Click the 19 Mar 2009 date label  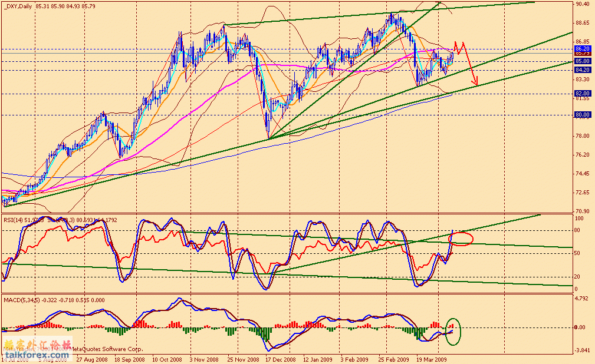point(432,359)
